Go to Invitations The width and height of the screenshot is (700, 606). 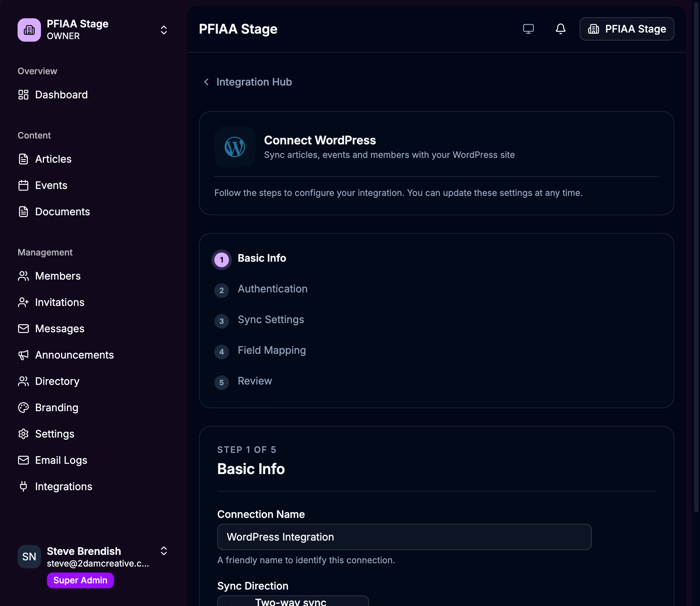(x=60, y=302)
